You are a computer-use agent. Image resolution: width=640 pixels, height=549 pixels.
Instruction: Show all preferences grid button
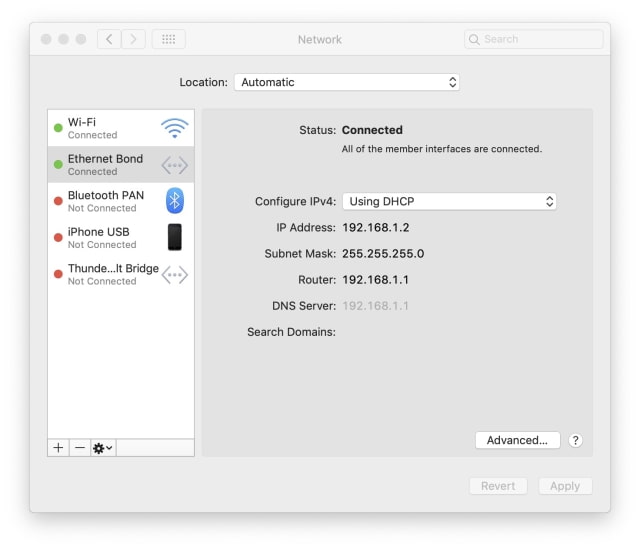coord(168,39)
